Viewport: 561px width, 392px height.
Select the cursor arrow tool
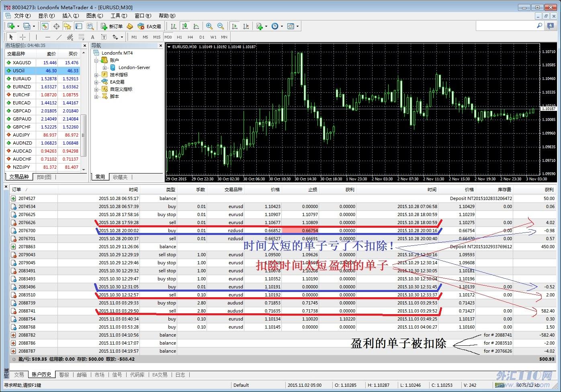click(11, 37)
